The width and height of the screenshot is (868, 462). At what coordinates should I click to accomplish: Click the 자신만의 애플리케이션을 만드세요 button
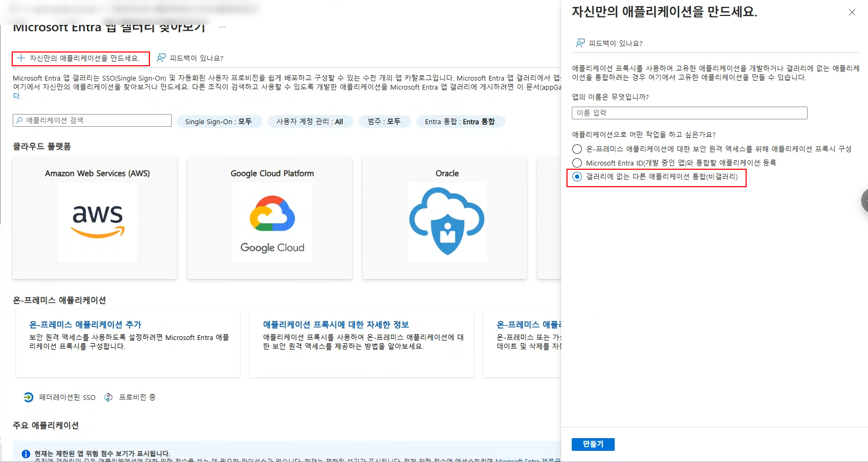(81, 58)
